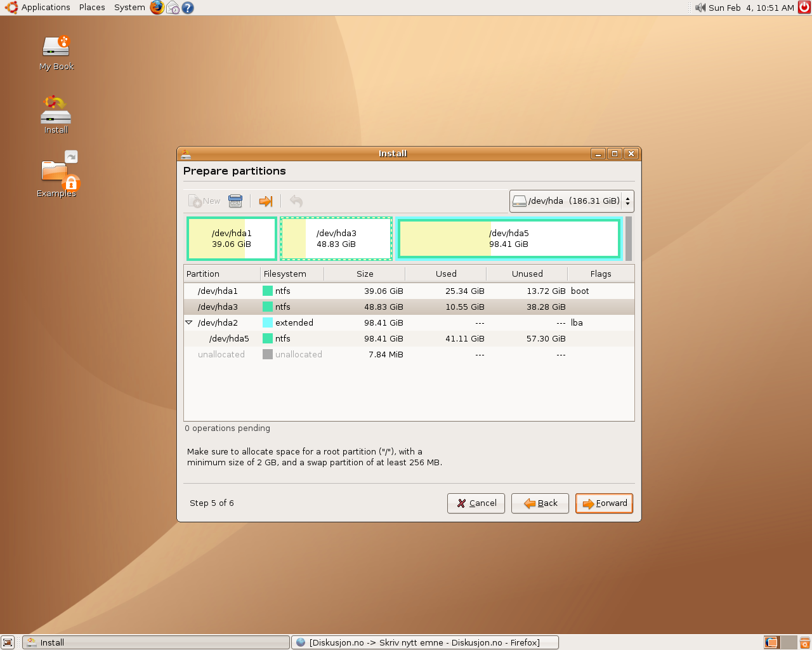The image size is (812, 650).
Task: Cancel the Install wizard
Action: pyautogui.click(x=476, y=503)
